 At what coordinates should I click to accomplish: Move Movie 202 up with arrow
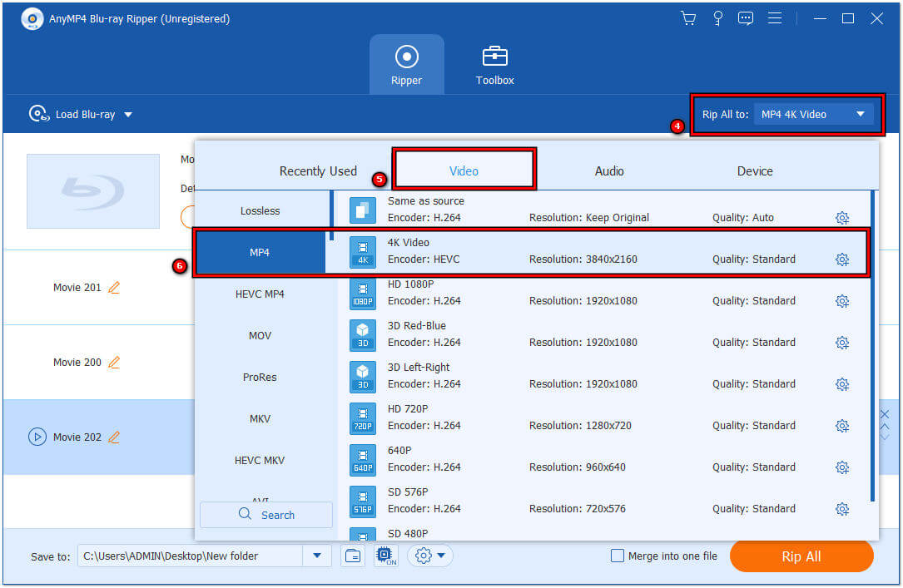tap(885, 427)
